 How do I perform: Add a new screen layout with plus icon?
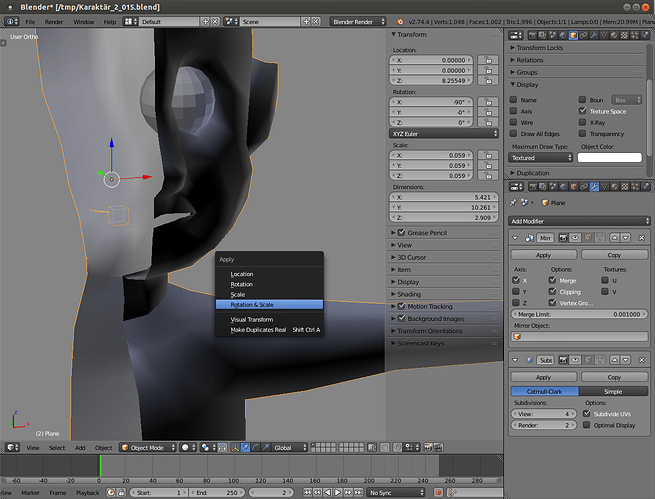[205, 21]
